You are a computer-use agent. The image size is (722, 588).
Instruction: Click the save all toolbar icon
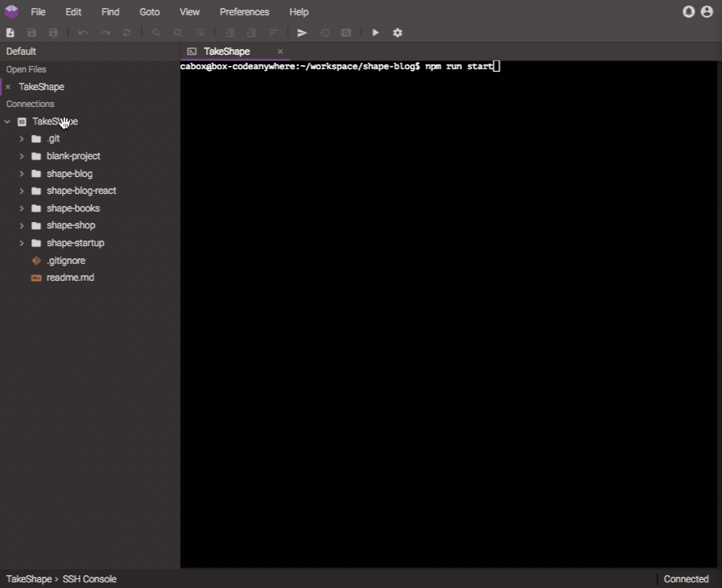(53, 33)
